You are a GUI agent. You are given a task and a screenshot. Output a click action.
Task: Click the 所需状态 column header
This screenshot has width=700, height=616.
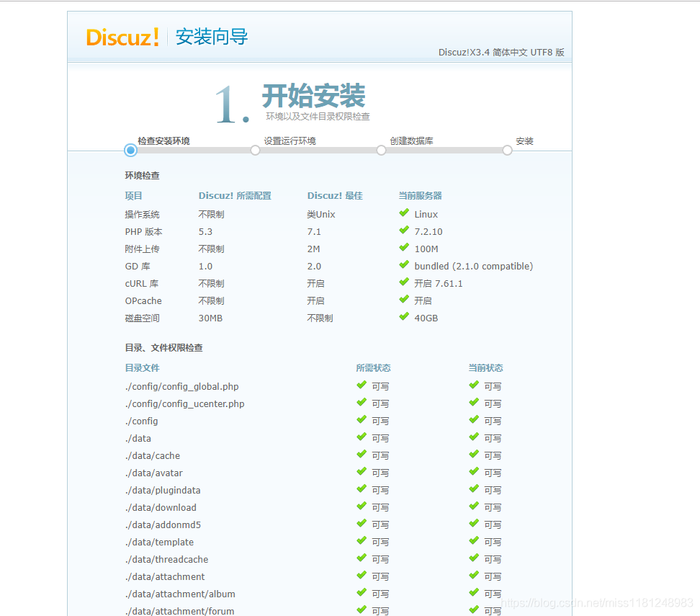pyautogui.click(x=373, y=368)
